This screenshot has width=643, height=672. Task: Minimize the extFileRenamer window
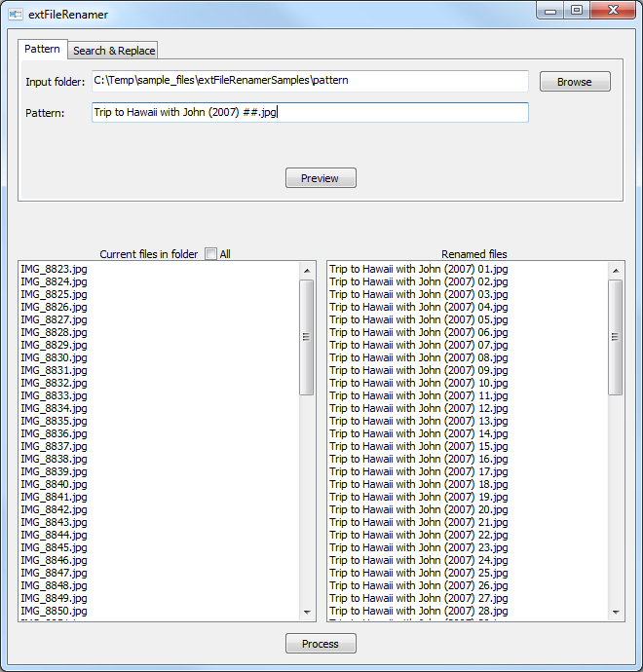(551, 11)
